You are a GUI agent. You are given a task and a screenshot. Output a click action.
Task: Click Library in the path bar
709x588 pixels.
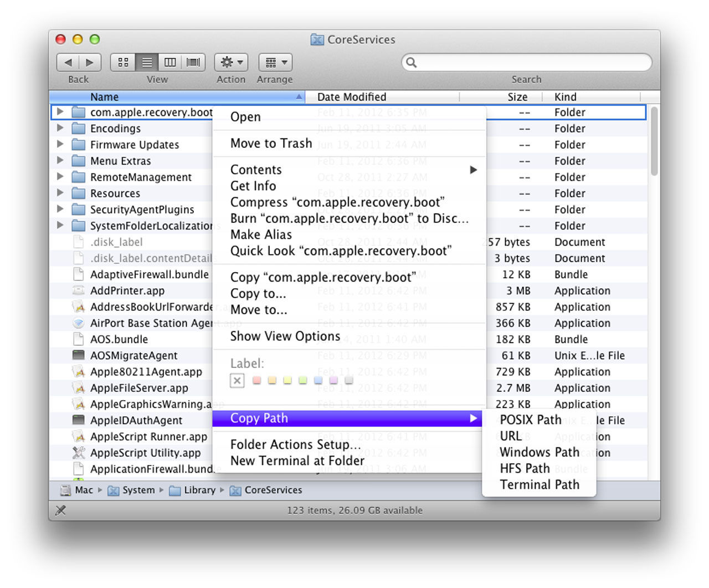coord(199,490)
